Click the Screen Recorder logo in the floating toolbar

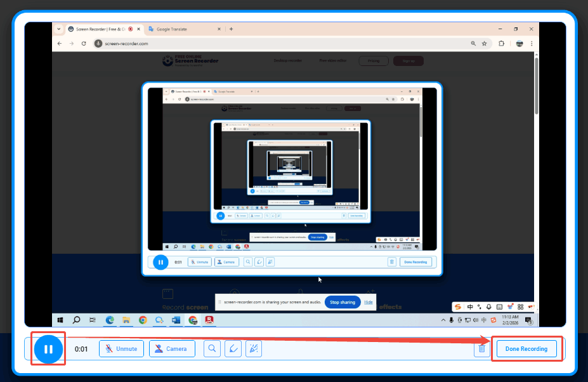click(x=457, y=307)
